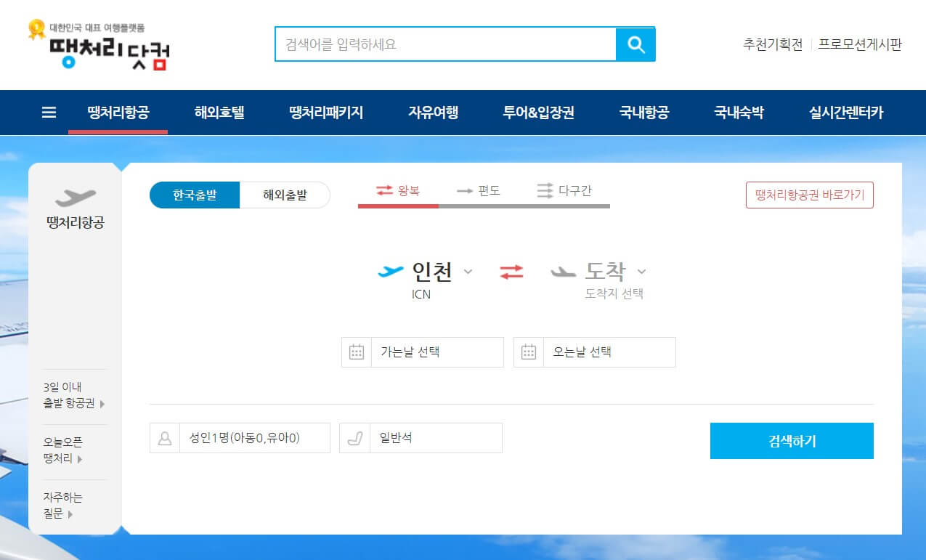Click the 검색어를 입력하세요 search input field

pyautogui.click(x=443, y=44)
